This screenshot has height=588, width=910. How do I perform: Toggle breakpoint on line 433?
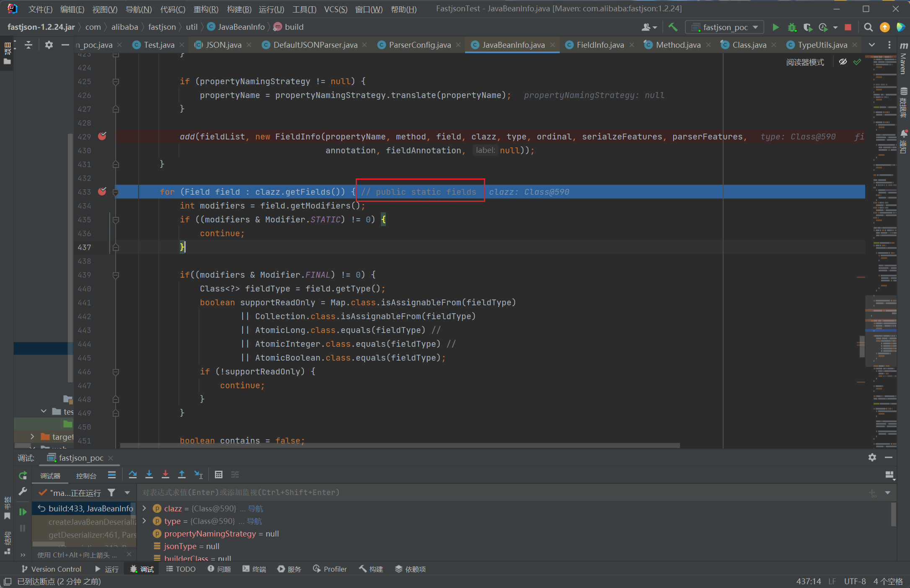tap(102, 191)
